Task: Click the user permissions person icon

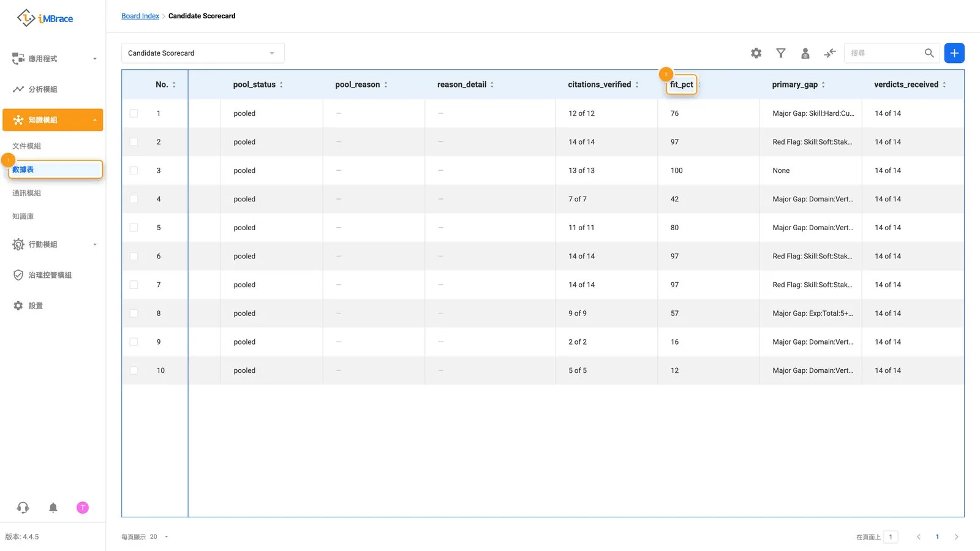Action: click(805, 53)
